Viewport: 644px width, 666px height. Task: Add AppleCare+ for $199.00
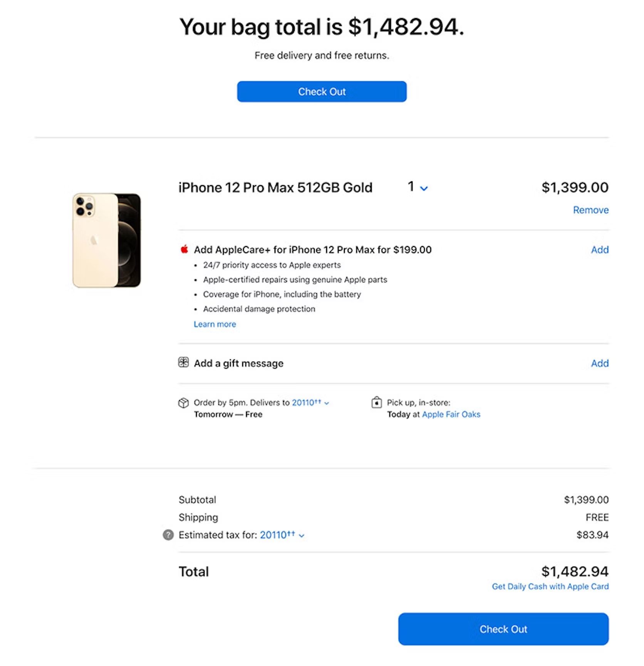coord(599,250)
